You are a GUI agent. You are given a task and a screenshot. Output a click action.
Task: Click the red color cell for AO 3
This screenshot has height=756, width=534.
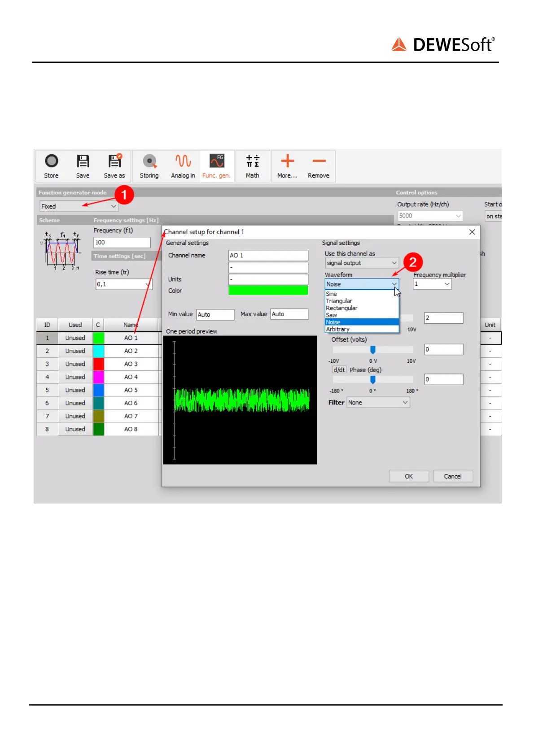click(99, 364)
